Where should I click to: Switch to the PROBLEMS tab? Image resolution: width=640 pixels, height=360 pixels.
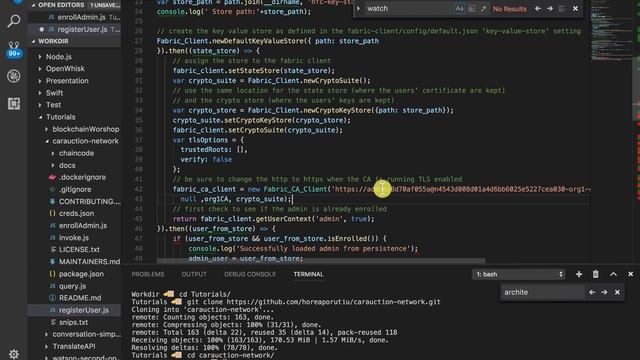(148, 274)
